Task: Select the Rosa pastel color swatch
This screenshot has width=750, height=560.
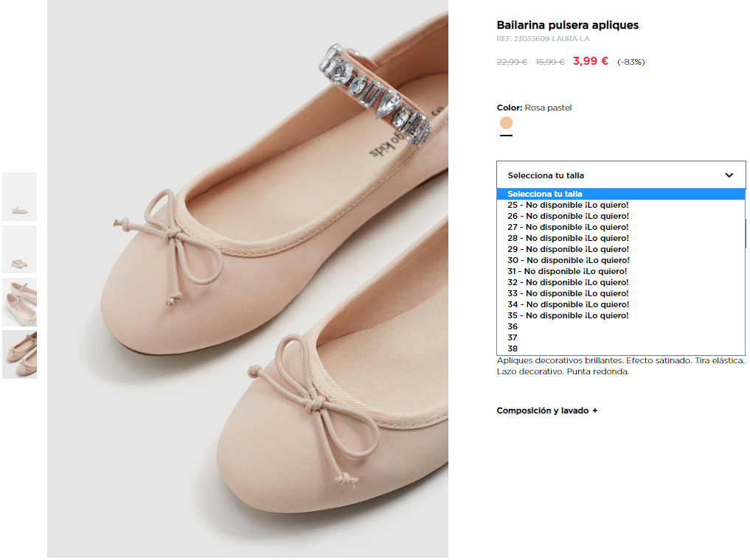Action: tap(506, 122)
